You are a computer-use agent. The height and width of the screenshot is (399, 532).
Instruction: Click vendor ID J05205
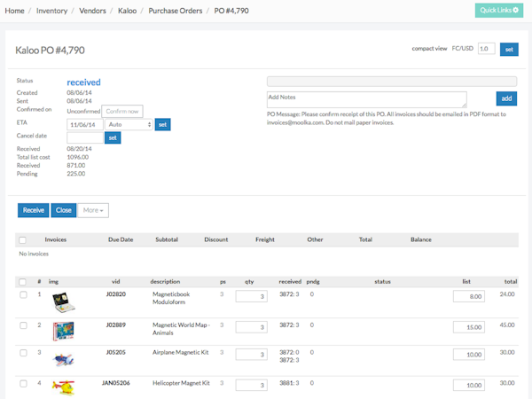[x=115, y=353]
